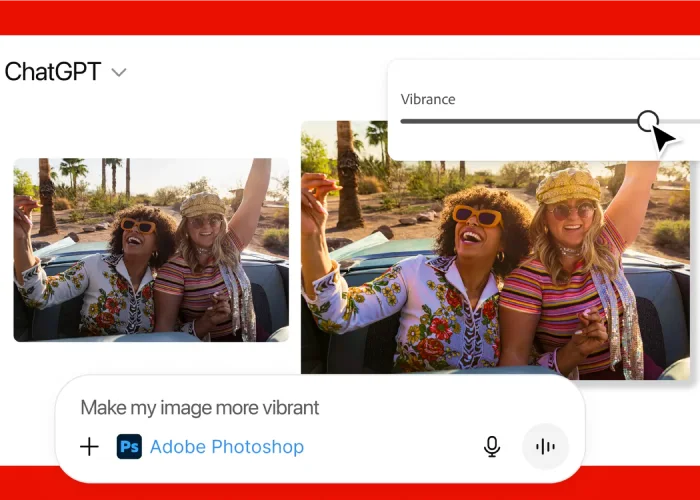
Task: Click the ChatGPT title text
Action: tap(52, 72)
